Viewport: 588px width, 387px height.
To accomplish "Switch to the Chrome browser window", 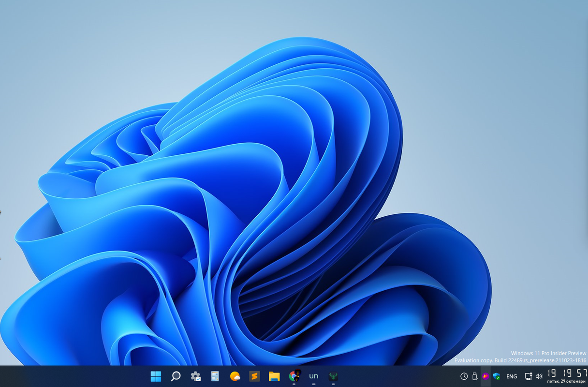I will [294, 376].
